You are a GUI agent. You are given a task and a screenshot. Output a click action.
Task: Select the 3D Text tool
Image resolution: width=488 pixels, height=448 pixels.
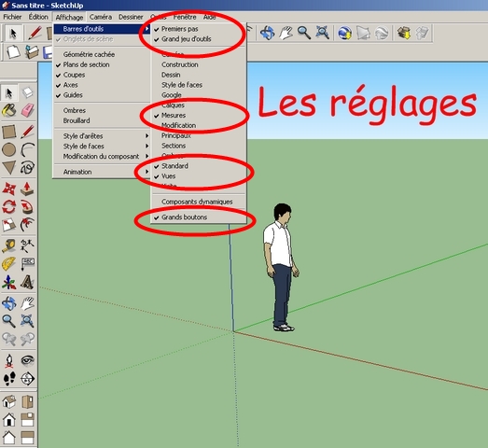click(27, 282)
